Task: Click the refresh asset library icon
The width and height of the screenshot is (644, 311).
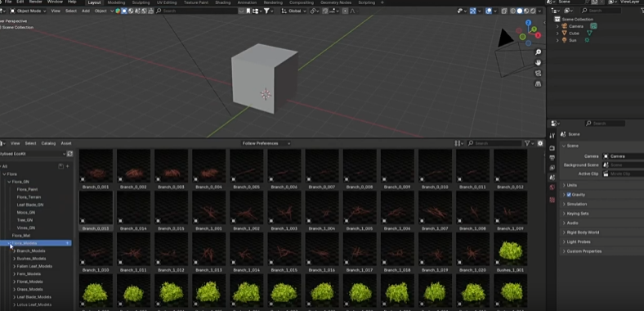Action: point(69,153)
